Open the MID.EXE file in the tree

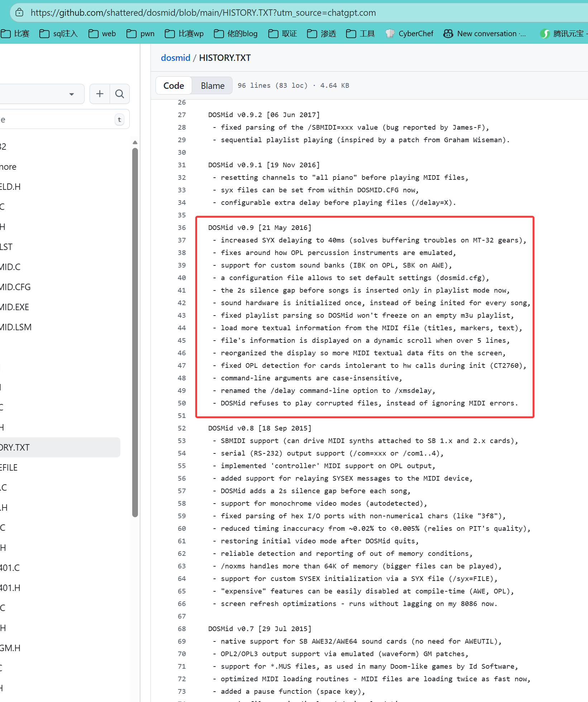tap(15, 307)
